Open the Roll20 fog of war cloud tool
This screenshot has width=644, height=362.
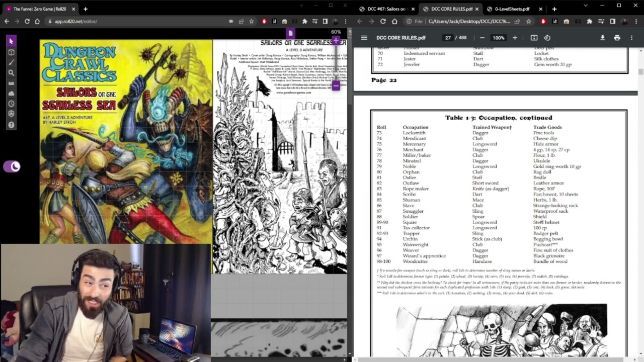[11, 94]
